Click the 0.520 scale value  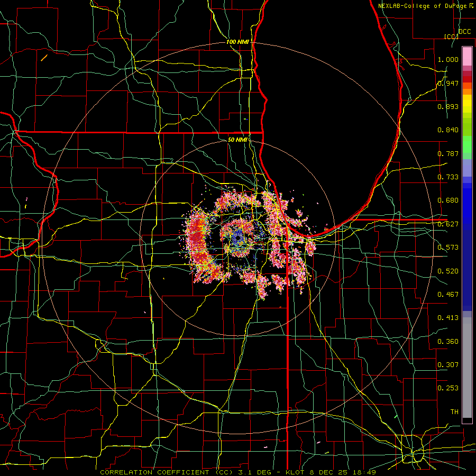448,271
